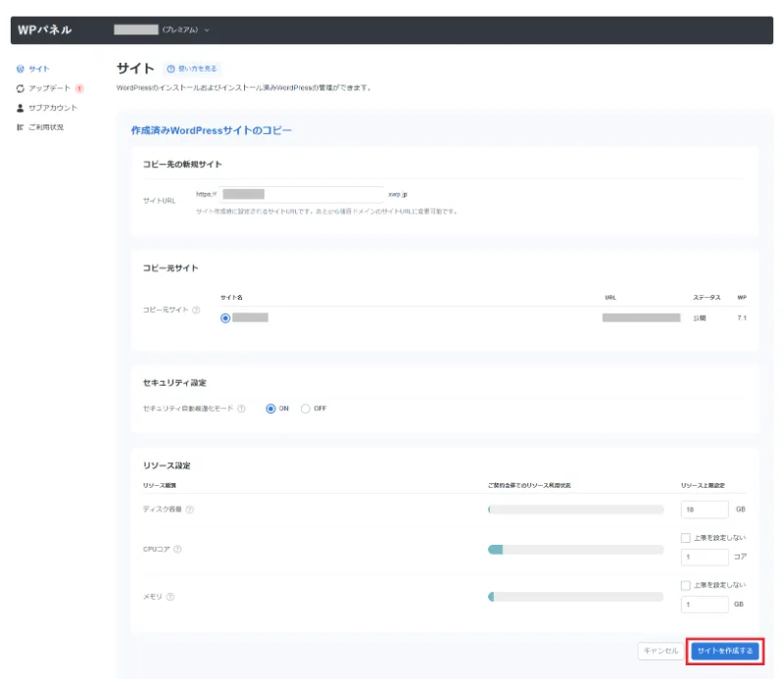
Task: Click the キャンセル button
Action: (x=661, y=651)
